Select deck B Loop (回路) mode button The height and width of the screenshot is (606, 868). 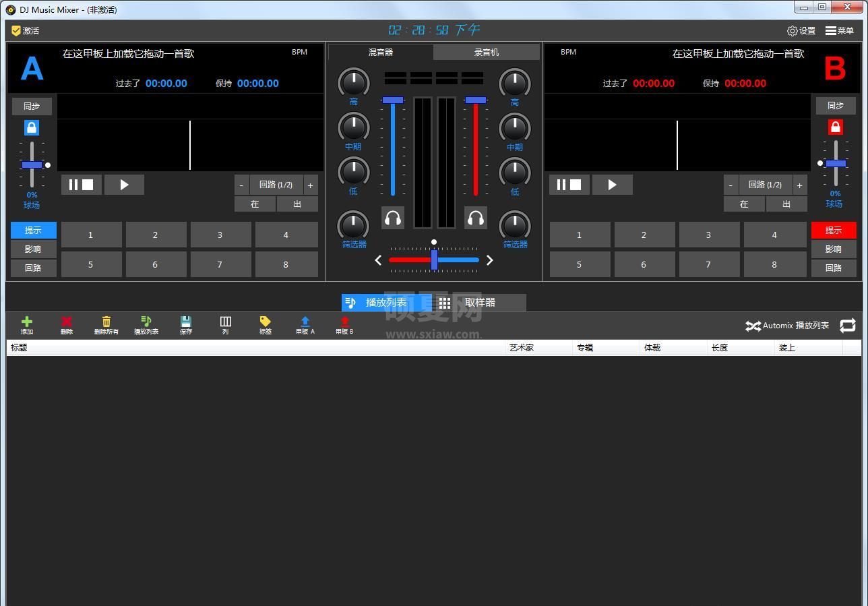coord(834,268)
